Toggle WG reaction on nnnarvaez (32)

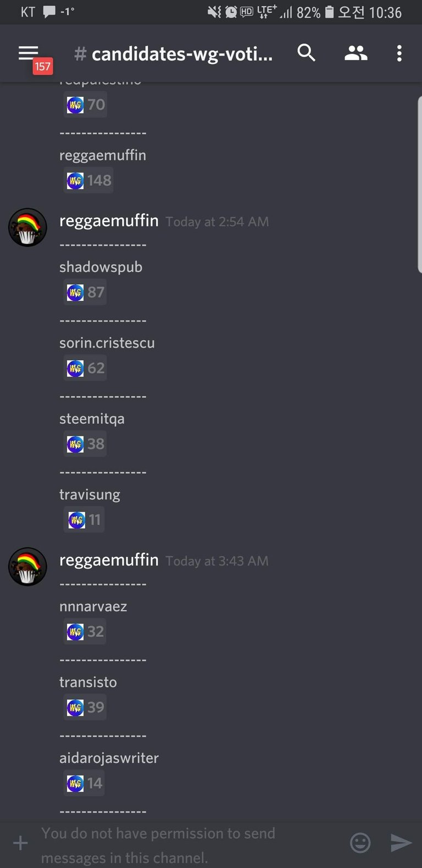pos(85,631)
